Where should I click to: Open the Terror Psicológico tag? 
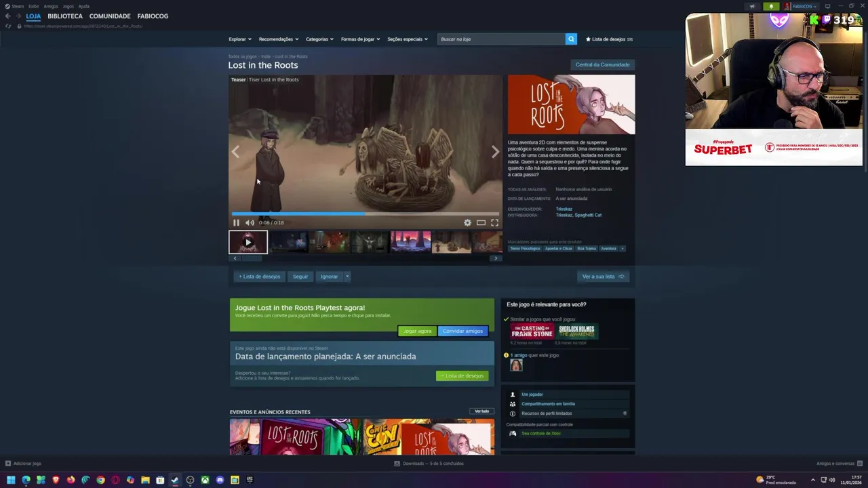[525, 249]
